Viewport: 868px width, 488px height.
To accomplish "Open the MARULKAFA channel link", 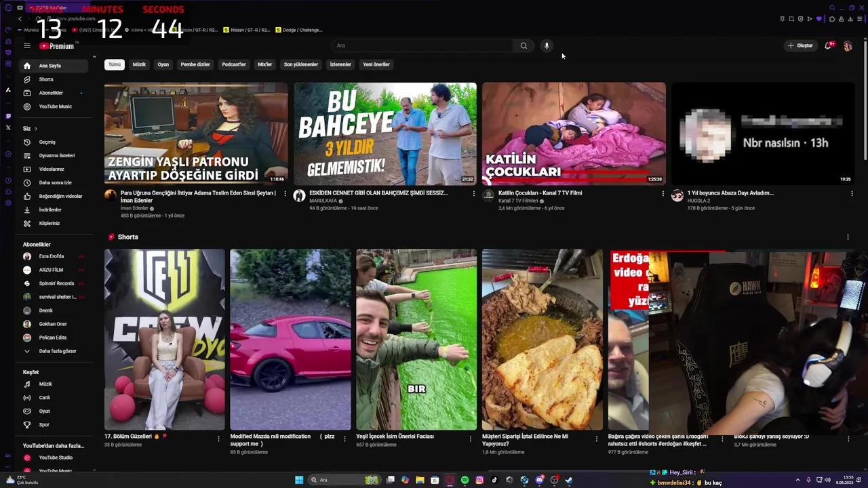I will (x=323, y=201).
